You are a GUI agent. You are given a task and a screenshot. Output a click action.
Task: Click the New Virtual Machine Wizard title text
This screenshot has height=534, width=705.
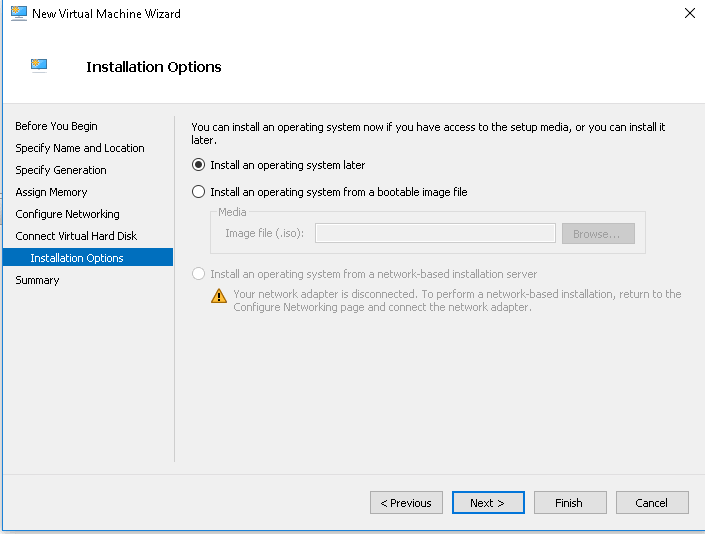[x=106, y=14]
